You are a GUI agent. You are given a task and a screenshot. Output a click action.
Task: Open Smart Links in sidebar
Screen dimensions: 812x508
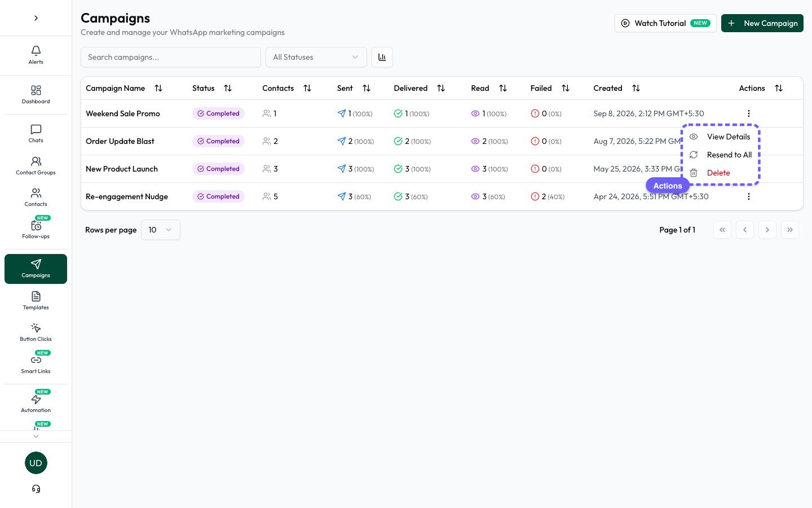36,364
